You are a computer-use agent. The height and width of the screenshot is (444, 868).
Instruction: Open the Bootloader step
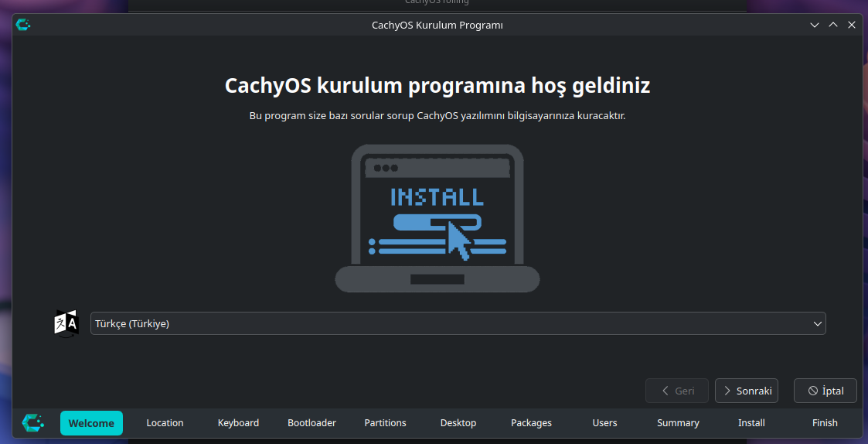click(311, 423)
